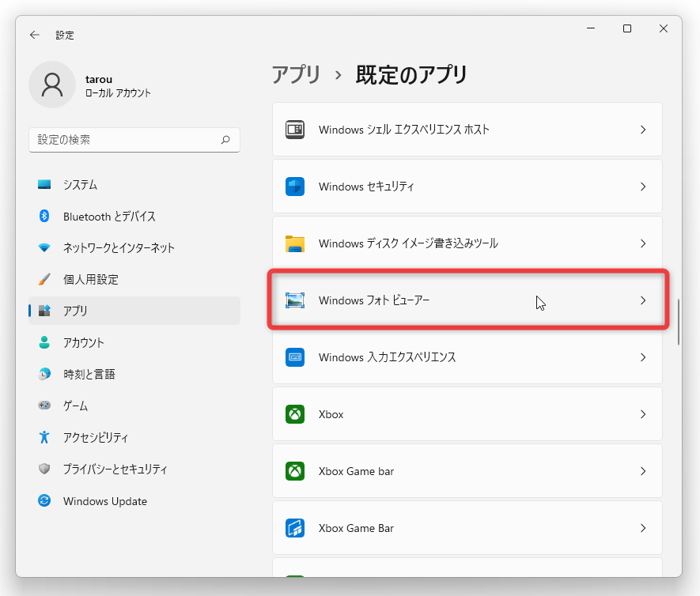Open アクセシビリティ settings
This screenshot has height=596, width=700.
134,437
